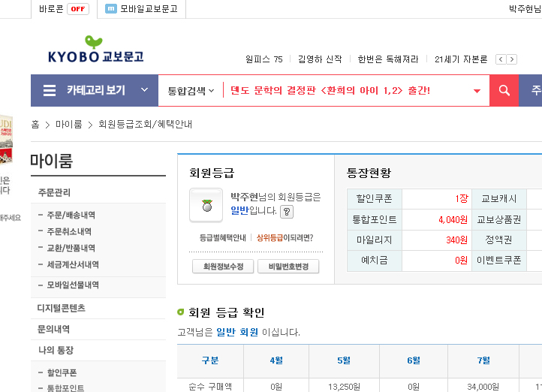Click 21세기 자본론 keyword link
The width and height of the screenshot is (542, 392).
click(x=461, y=59)
